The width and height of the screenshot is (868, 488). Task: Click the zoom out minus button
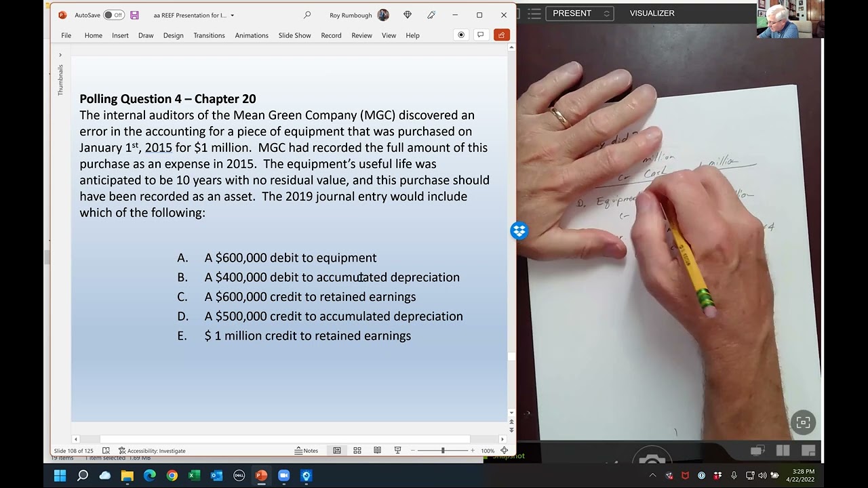413,451
